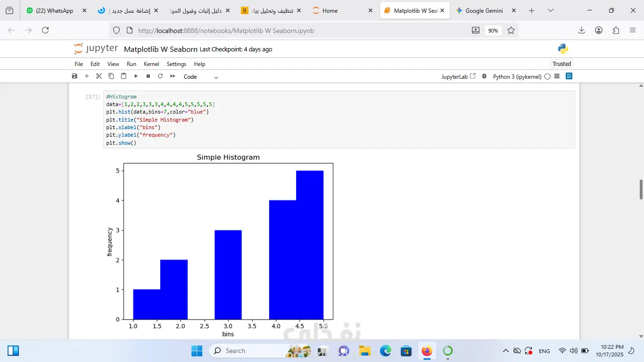Insert a new cell with the plus icon
Image resolution: width=644 pixels, height=362 pixels.
[x=87, y=76]
